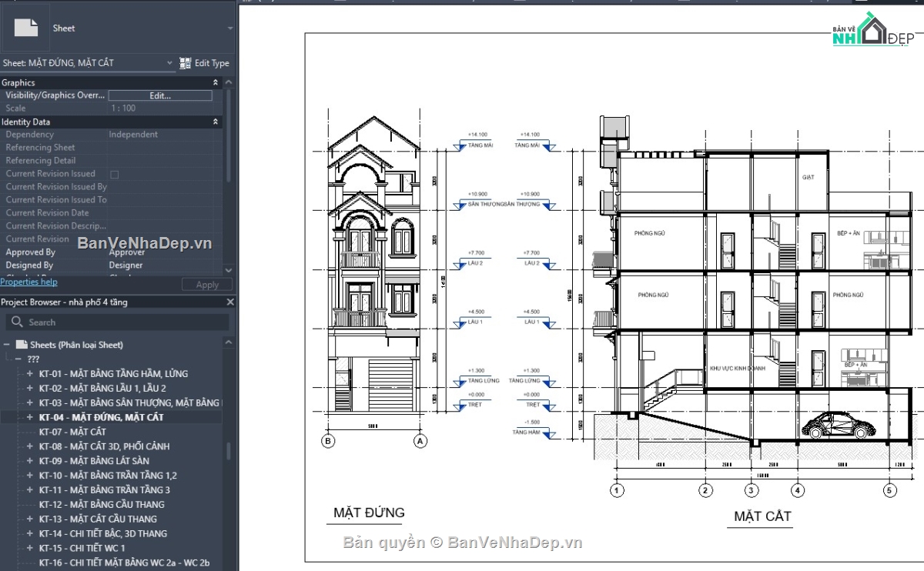
Task: Click in the Project Browser Search field
Action: [117, 322]
